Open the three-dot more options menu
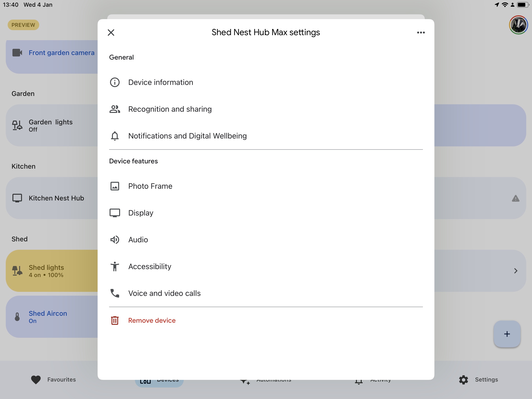 tap(421, 33)
